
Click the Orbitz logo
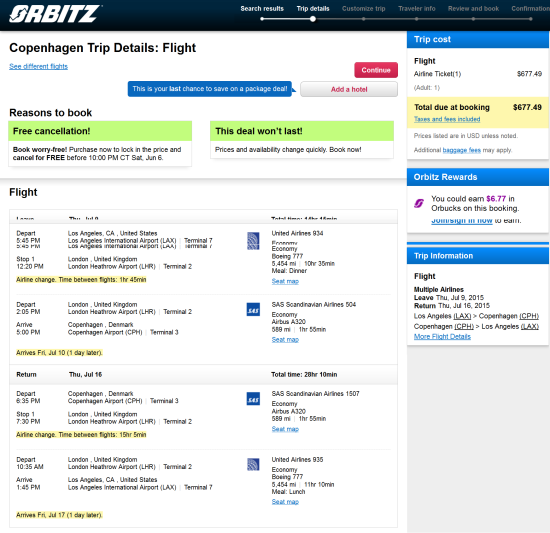coord(55,14)
